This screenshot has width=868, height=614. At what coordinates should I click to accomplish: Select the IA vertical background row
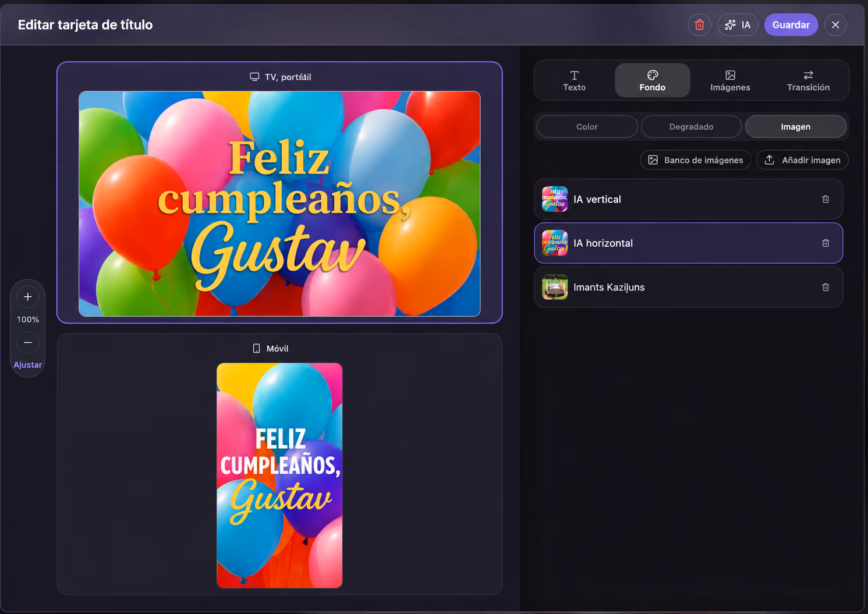pos(689,199)
